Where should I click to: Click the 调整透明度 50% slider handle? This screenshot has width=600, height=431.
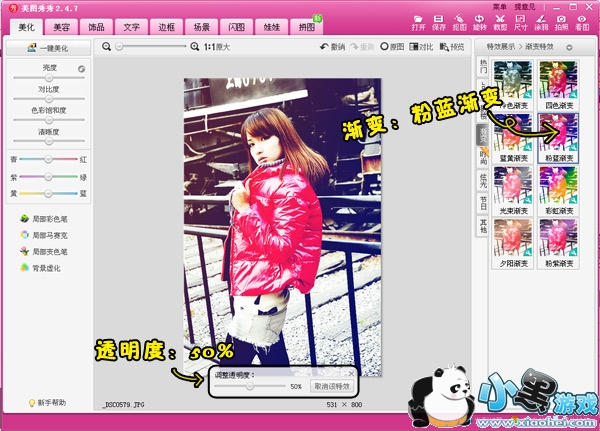(x=250, y=386)
